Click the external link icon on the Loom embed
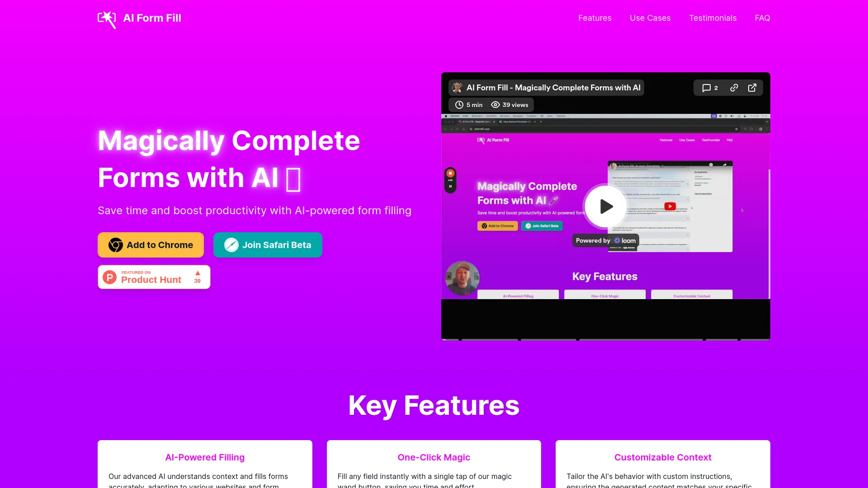 tap(752, 88)
